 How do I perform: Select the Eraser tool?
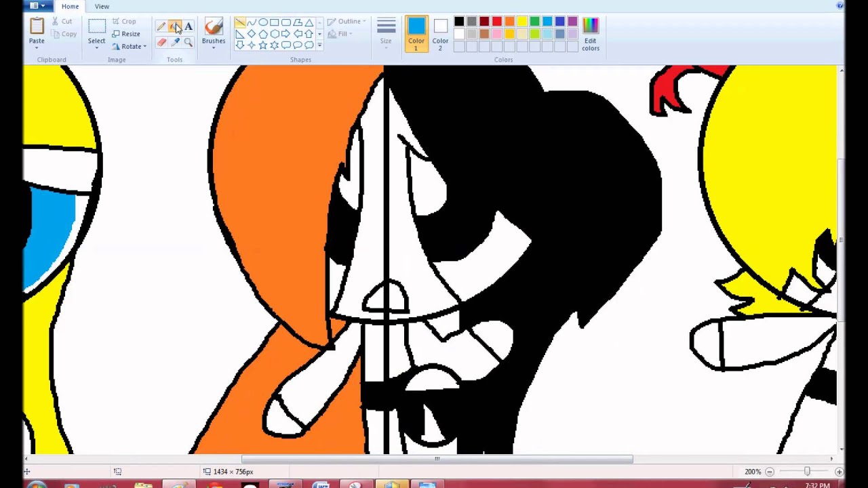(161, 42)
